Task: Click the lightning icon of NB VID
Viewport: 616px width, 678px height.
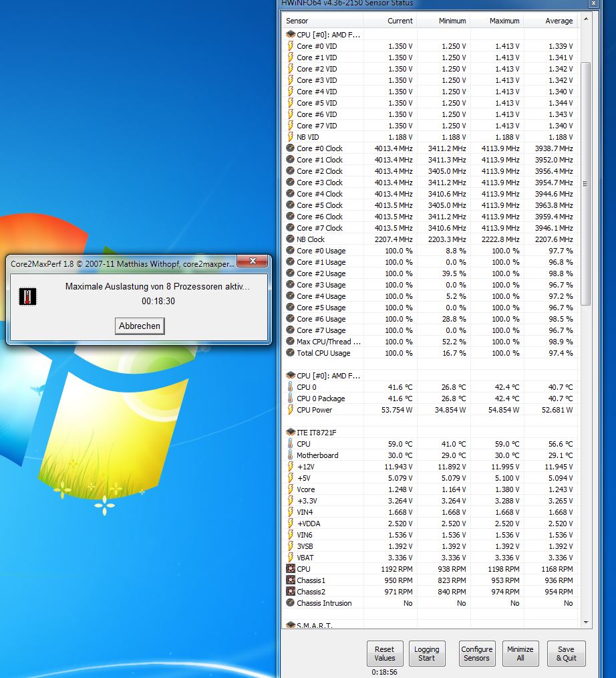Action: (x=290, y=136)
